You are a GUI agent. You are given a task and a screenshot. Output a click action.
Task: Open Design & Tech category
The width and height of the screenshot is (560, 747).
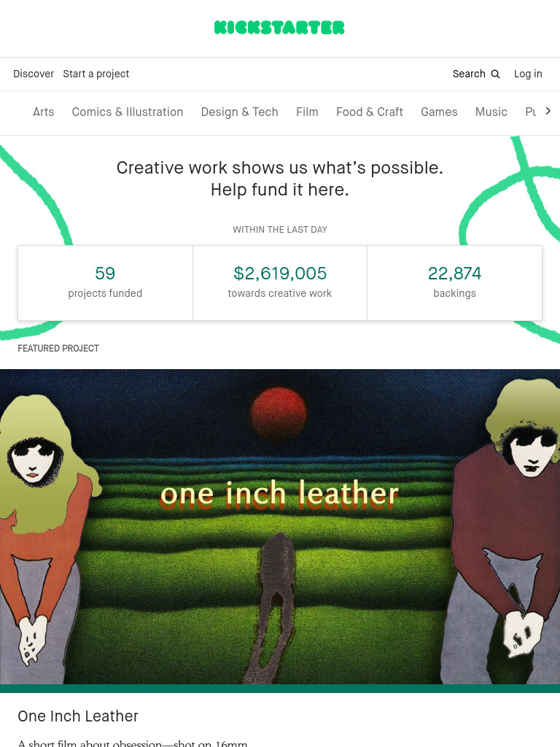point(239,112)
